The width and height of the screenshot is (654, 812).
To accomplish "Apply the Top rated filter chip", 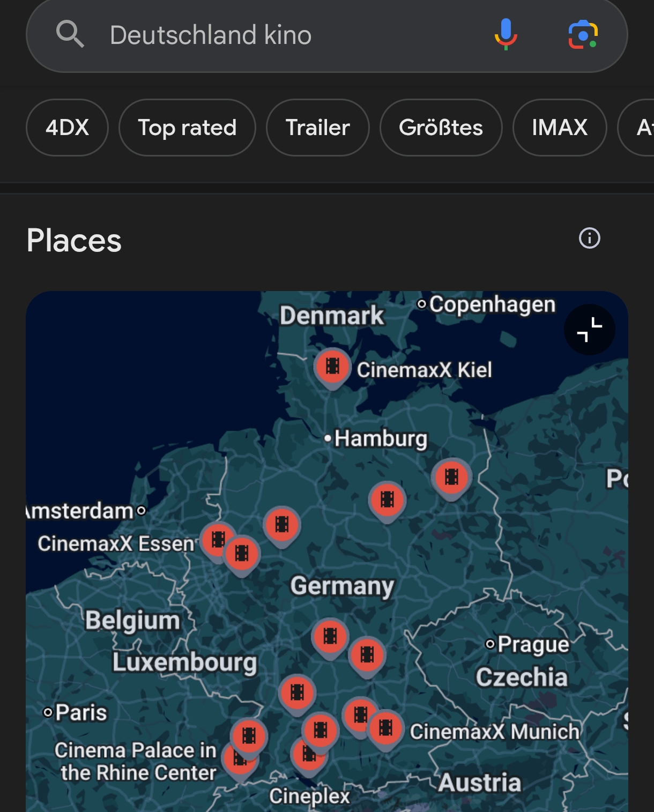I will [187, 128].
